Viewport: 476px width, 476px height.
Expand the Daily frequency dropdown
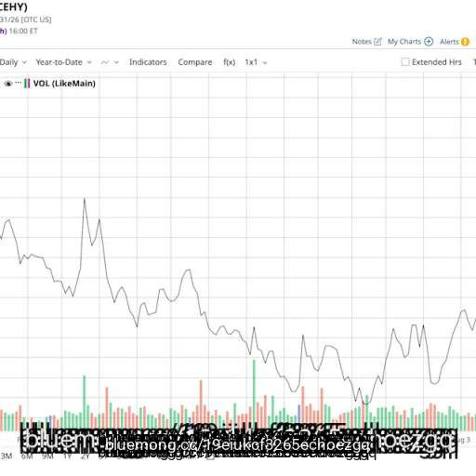pos(13,62)
